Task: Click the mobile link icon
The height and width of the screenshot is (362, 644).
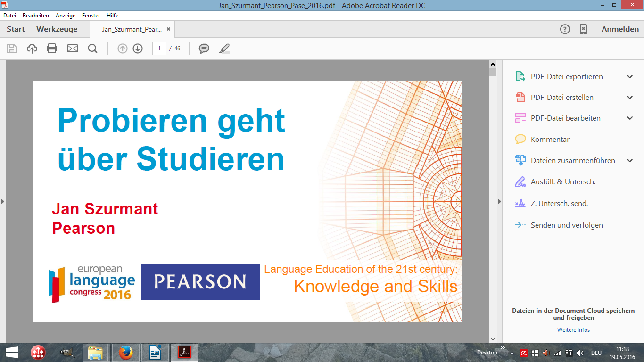Action: (x=583, y=29)
